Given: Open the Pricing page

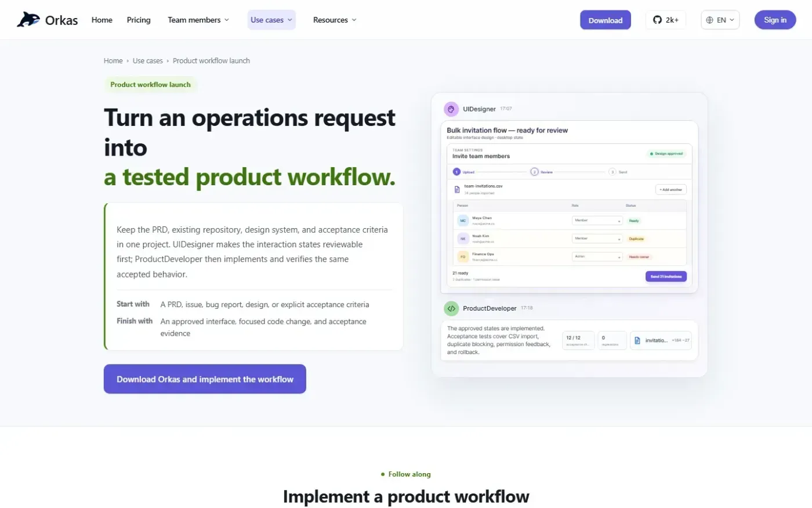Looking at the screenshot, I should point(139,20).
